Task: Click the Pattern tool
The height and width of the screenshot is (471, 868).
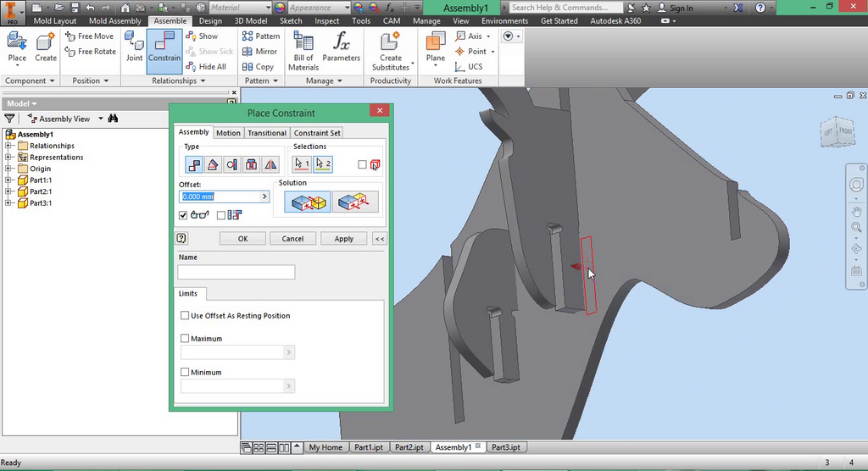Action: [x=261, y=36]
